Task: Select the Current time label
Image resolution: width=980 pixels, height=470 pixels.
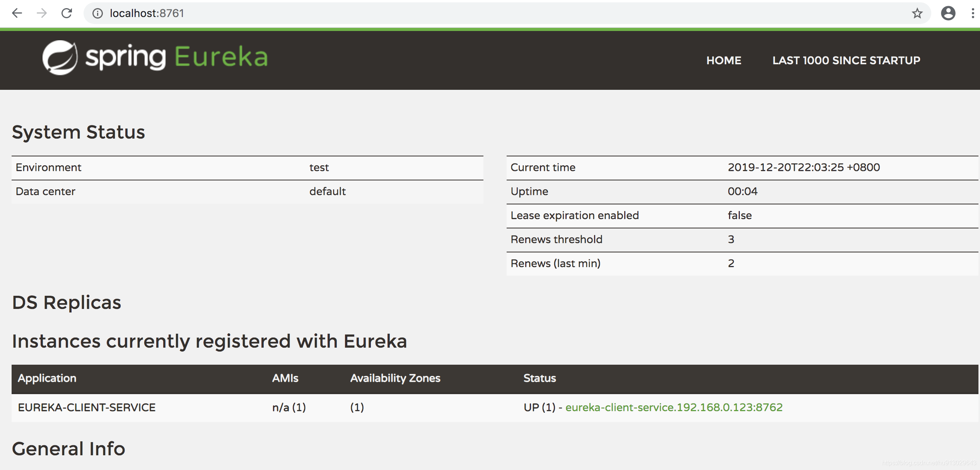Action: 543,167
